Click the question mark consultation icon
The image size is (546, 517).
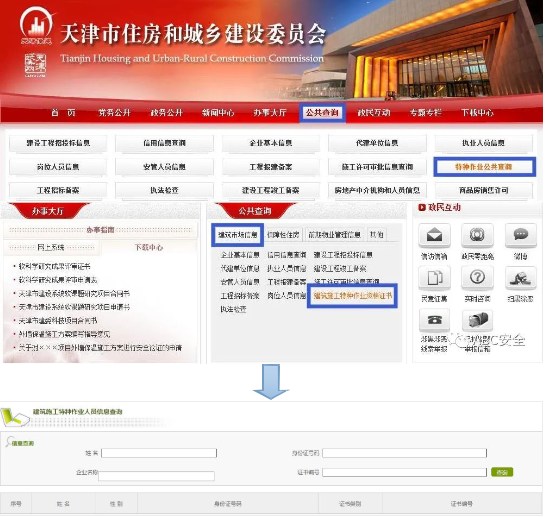click(x=477, y=277)
